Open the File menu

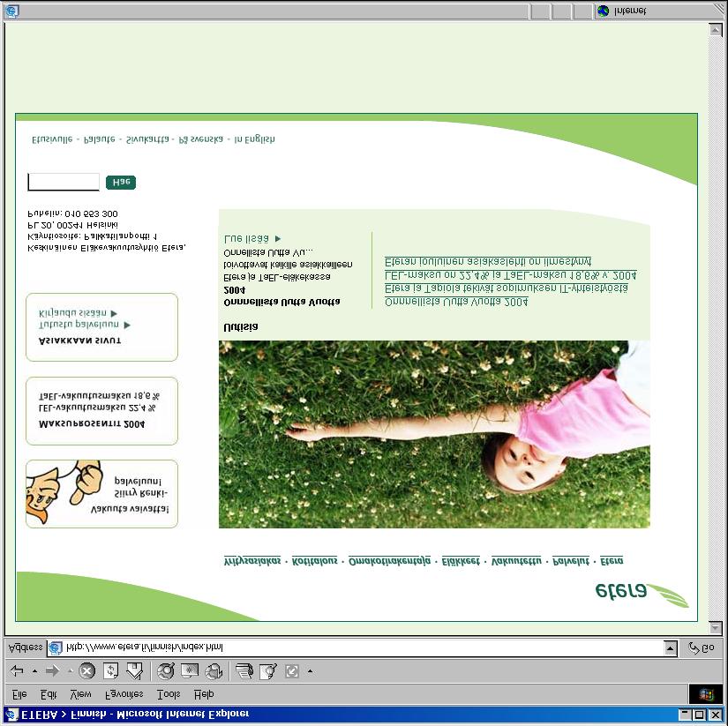click(19, 694)
